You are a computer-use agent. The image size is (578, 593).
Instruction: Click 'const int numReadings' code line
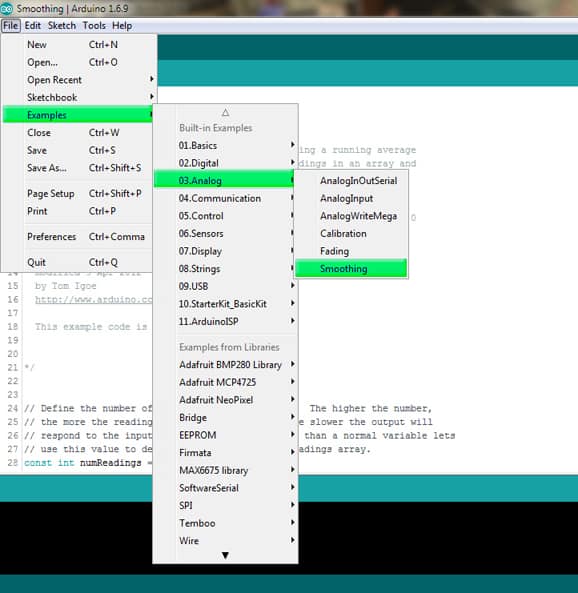[87, 463]
